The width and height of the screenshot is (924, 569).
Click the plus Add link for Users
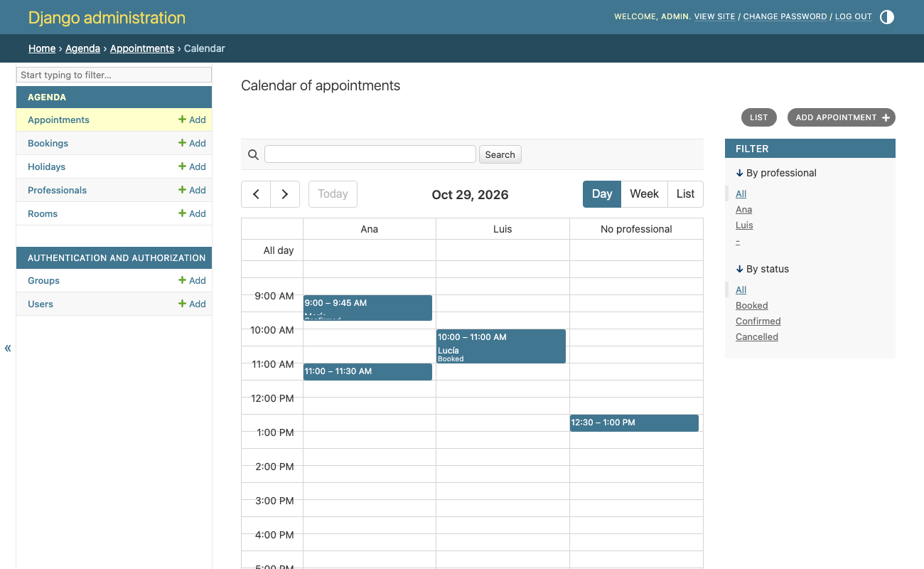click(192, 304)
